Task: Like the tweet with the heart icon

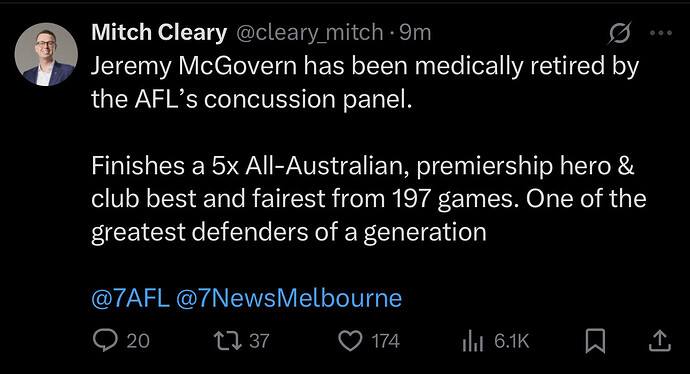Action: (350, 341)
